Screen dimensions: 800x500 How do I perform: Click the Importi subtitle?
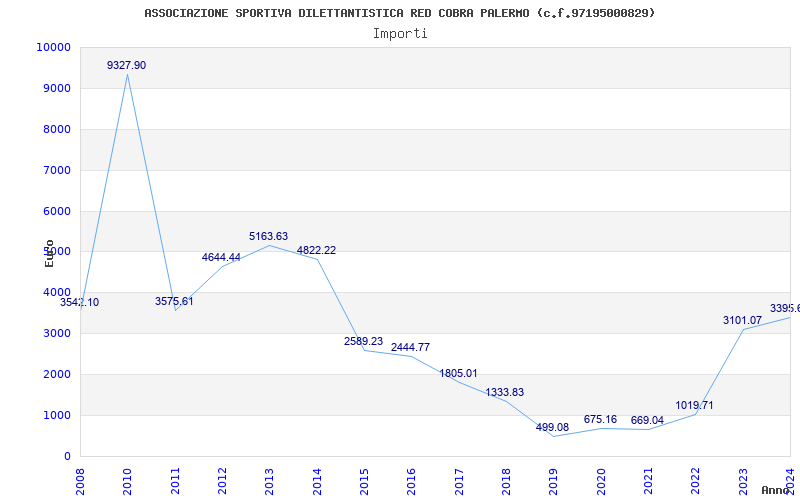(x=400, y=34)
